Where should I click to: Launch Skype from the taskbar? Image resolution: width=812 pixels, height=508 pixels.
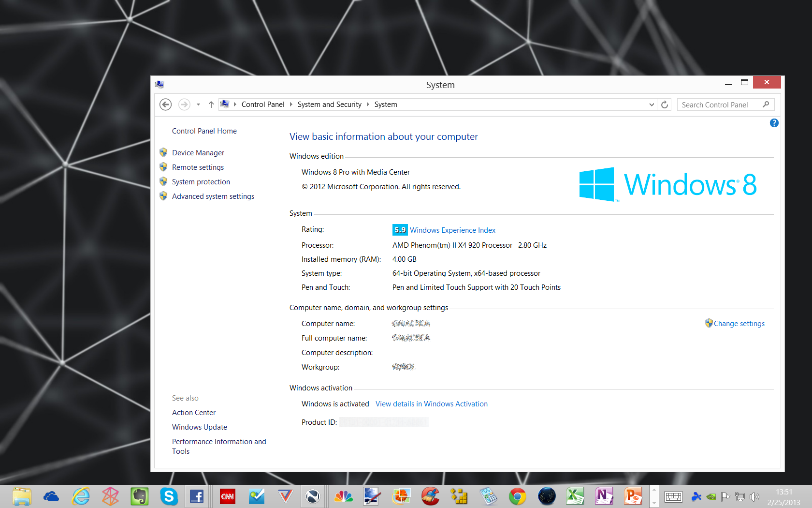169,496
